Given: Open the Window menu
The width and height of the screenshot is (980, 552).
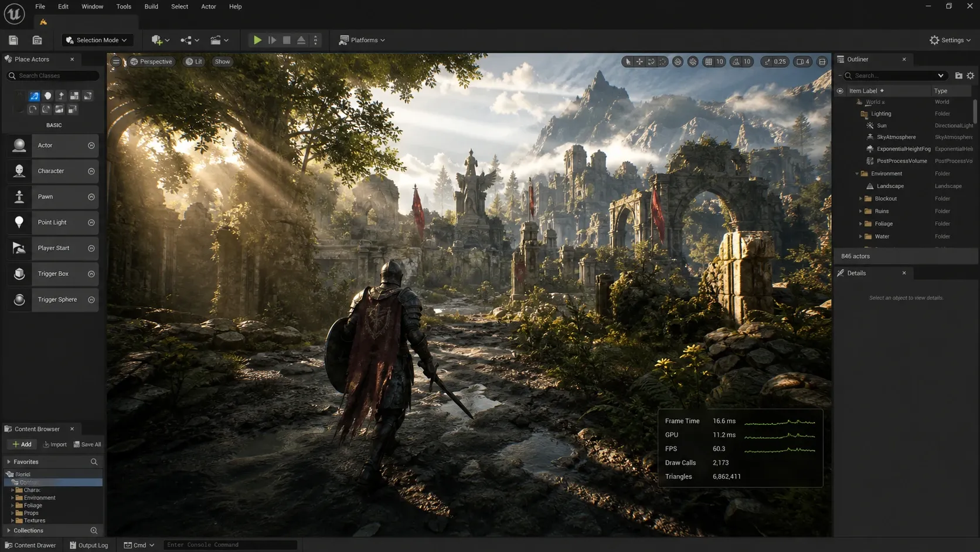Looking at the screenshot, I should [92, 6].
